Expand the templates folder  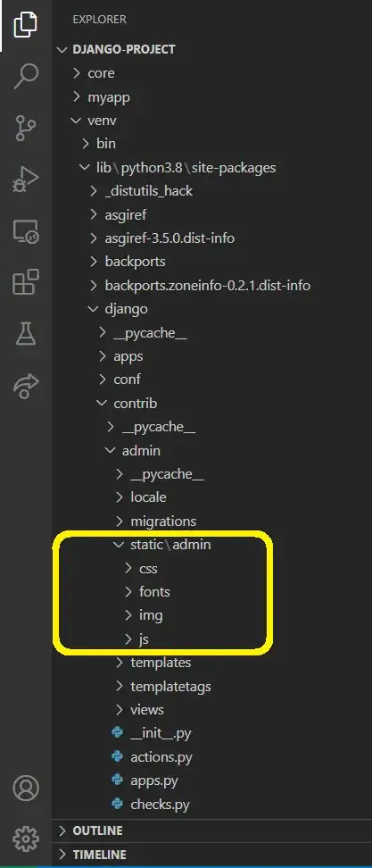211,663
